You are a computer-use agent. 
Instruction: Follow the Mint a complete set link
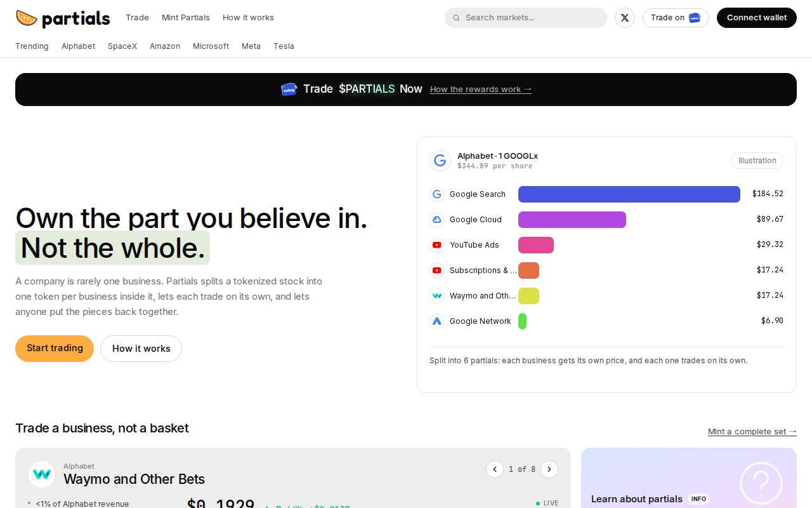tap(752, 432)
